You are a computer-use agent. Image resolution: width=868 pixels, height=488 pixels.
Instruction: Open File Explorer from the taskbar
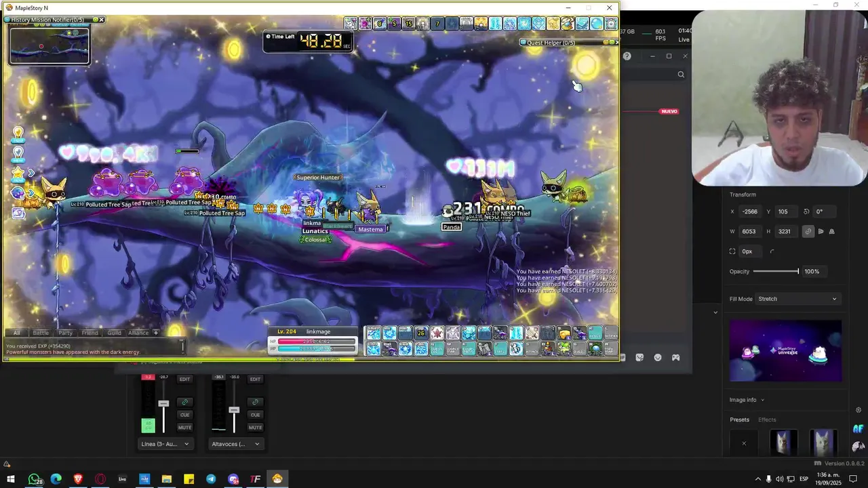(166, 479)
